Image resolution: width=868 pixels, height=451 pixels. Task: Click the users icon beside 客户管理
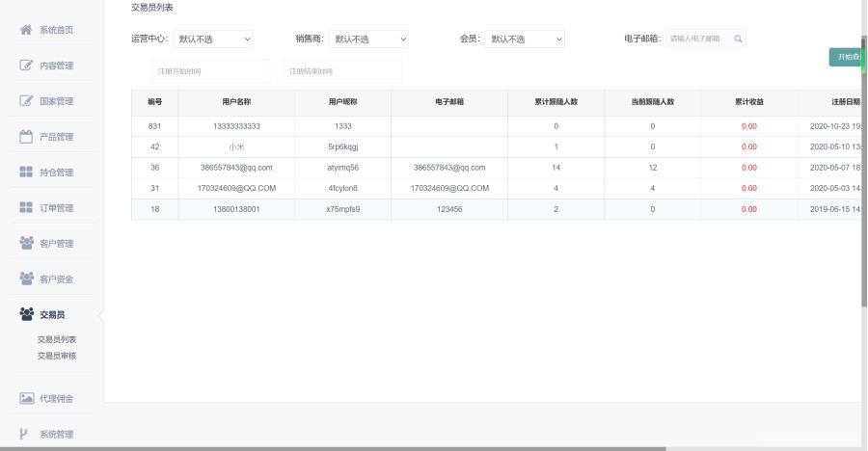tap(26, 243)
